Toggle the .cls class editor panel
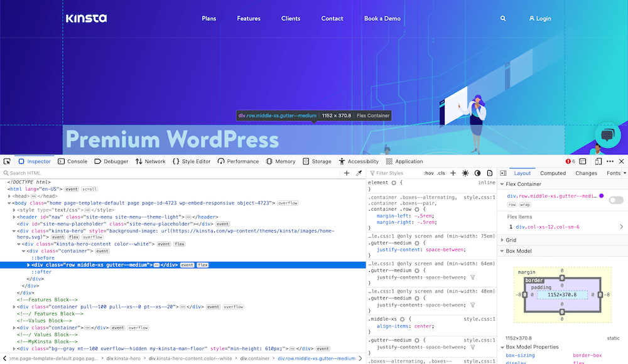628x364 pixels. click(441, 173)
